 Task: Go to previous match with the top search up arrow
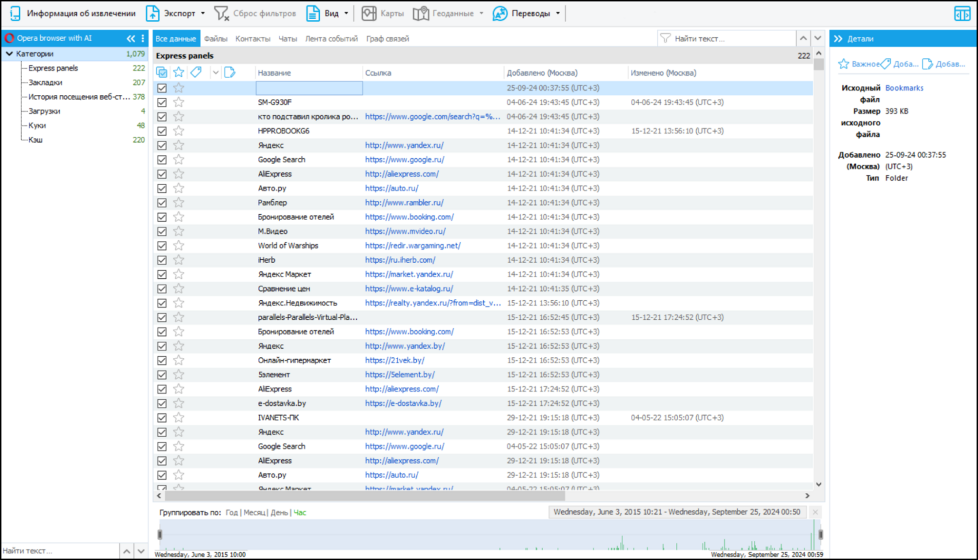point(803,38)
